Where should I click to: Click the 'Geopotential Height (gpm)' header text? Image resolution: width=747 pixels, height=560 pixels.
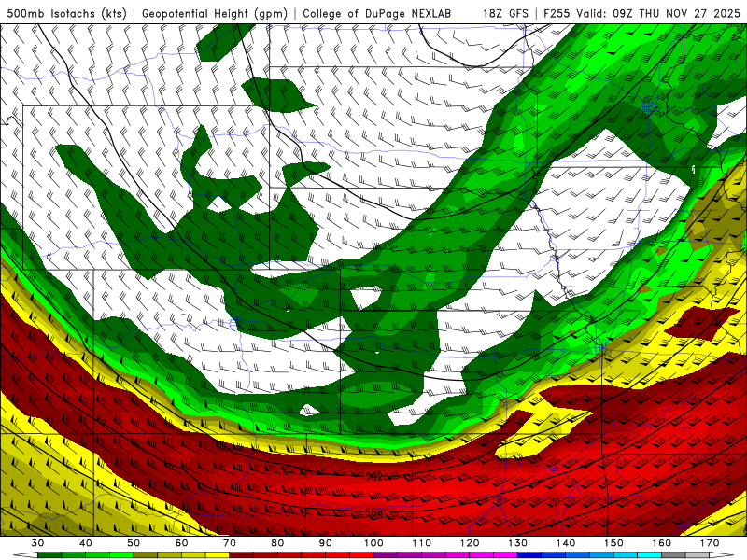click(215, 13)
